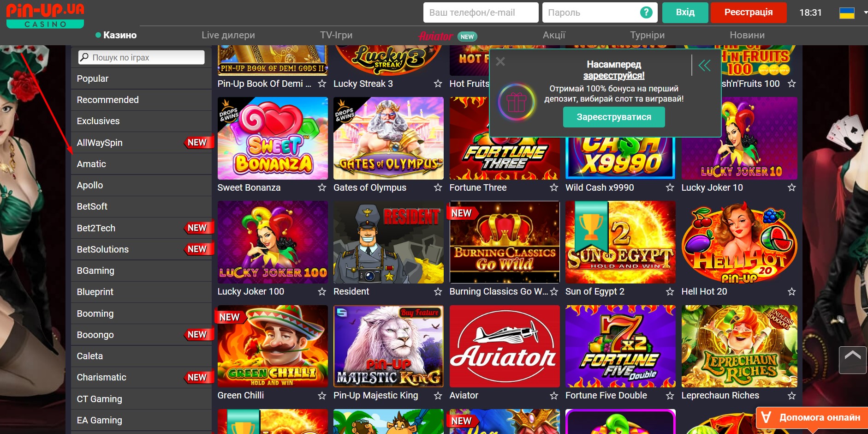Open the Казино tab
The height and width of the screenshot is (434, 868).
[116, 35]
